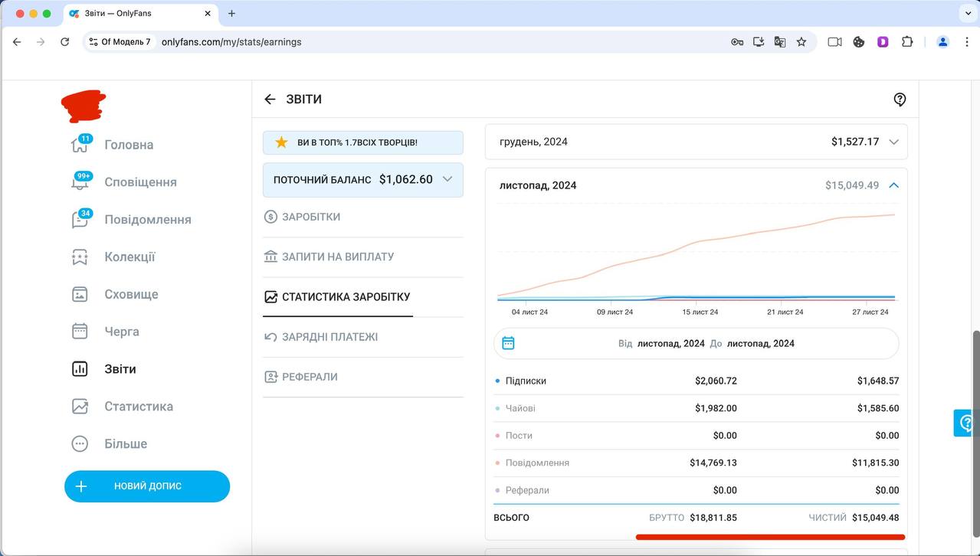The image size is (980, 556).
Task: Click the earnings line chart area
Action: [696, 253]
